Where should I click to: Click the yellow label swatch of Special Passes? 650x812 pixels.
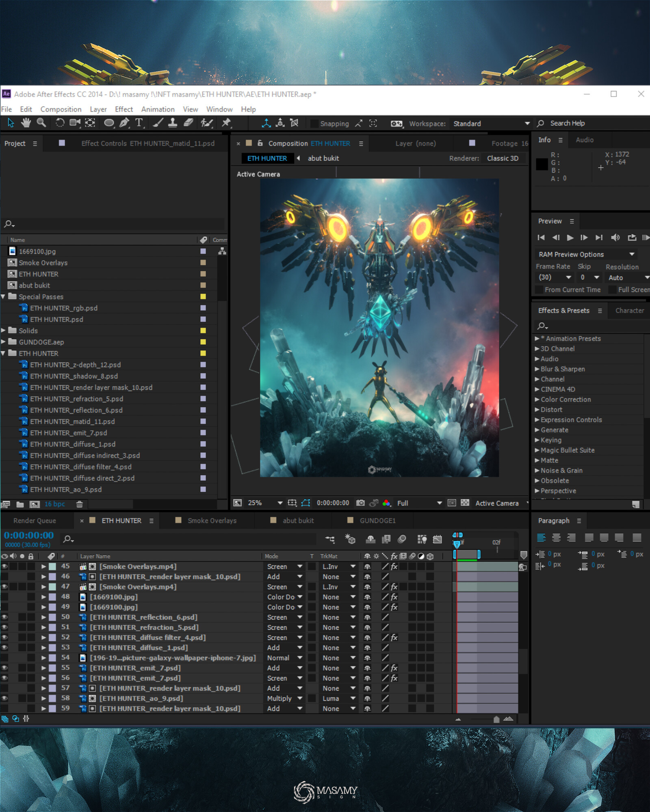tap(203, 297)
